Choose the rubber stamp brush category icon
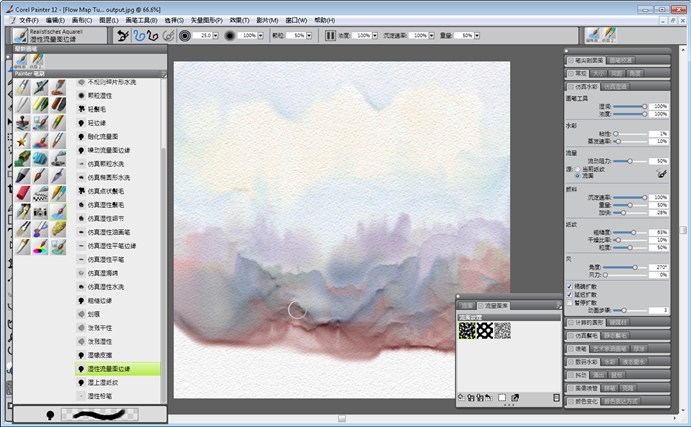The width and height of the screenshot is (691, 427). 22,123
